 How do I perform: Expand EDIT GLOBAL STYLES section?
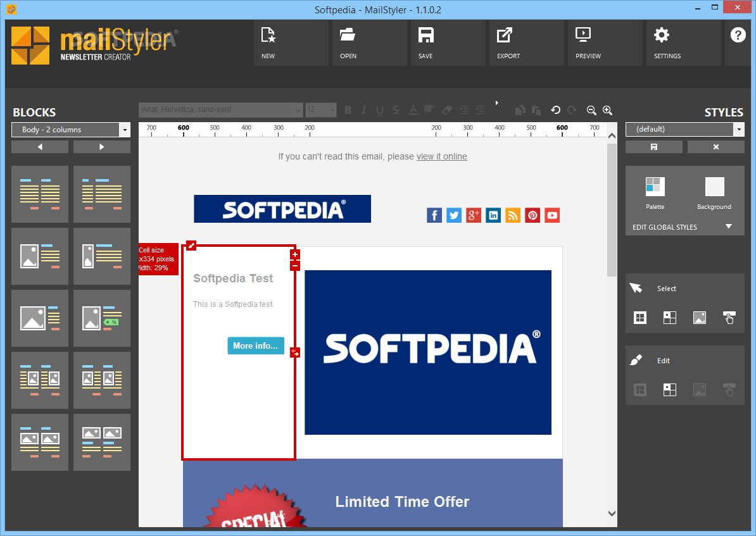(684, 227)
